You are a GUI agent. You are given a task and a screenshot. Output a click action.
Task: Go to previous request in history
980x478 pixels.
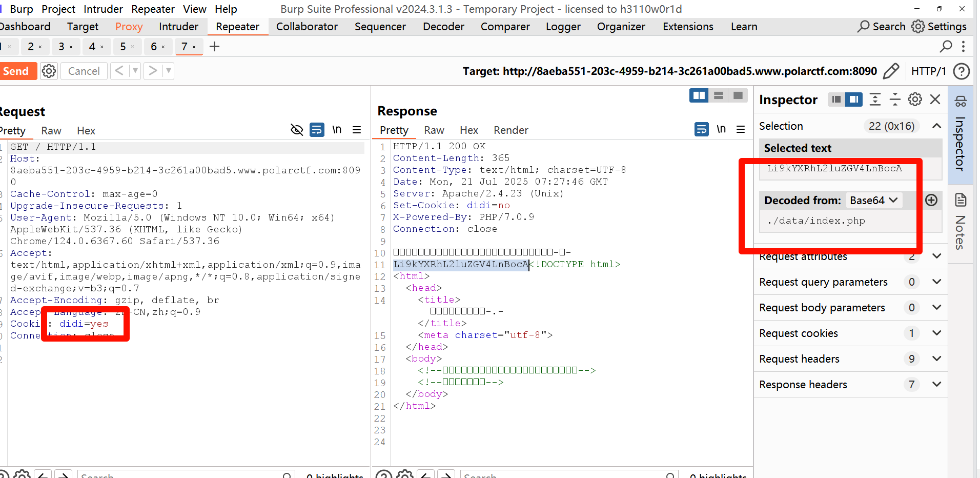pos(119,71)
